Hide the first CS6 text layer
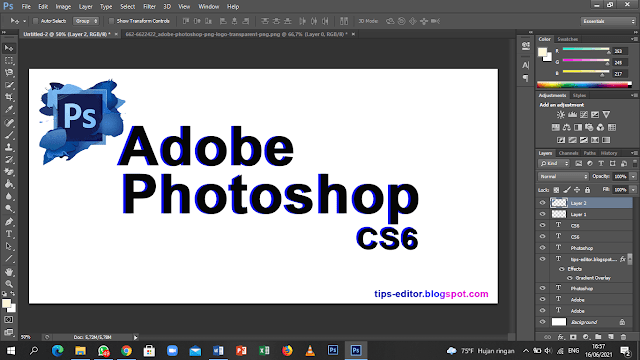The width and height of the screenshot is (640, 360). pos(542,225)
